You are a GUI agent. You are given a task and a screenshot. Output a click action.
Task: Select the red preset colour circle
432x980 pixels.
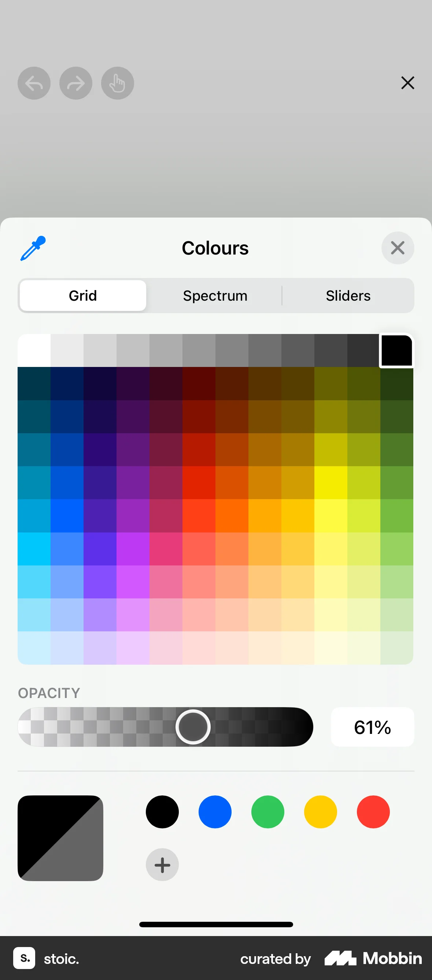tap(373, 812)
